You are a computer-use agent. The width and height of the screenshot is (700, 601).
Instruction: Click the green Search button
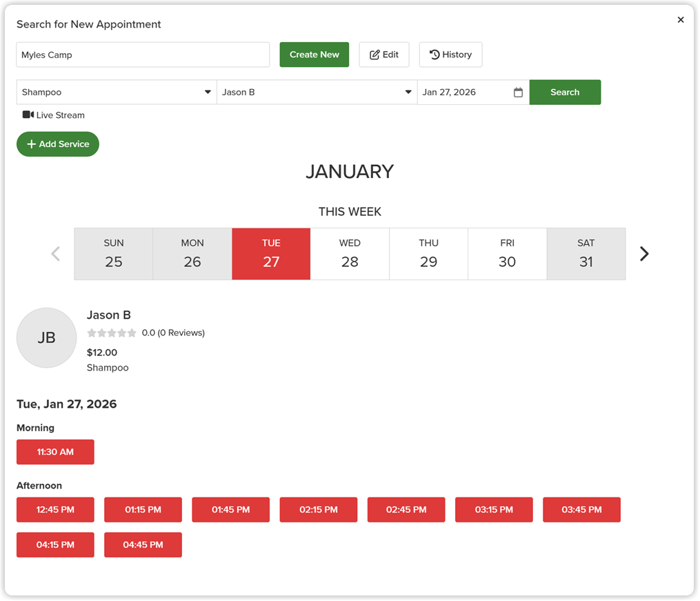[x=565, y=92]
